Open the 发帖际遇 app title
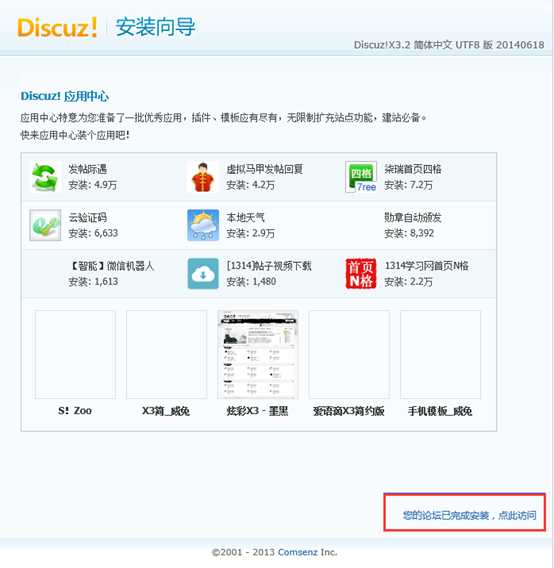 (88, 169)
